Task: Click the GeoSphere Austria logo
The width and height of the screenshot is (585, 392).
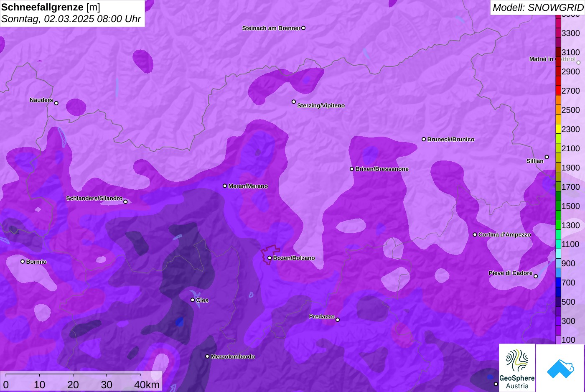Action: pos(517,368)
